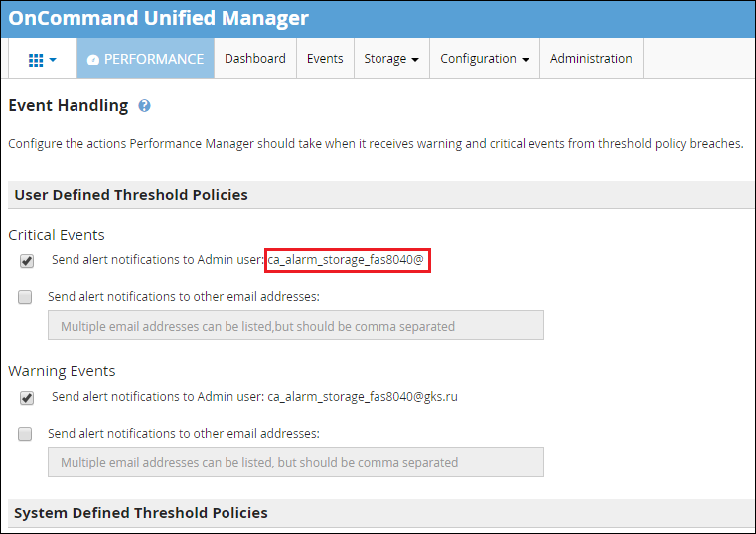756x534 pixels.
Task: Expand the Configuration dropdown menu
Action: [485, 59]
